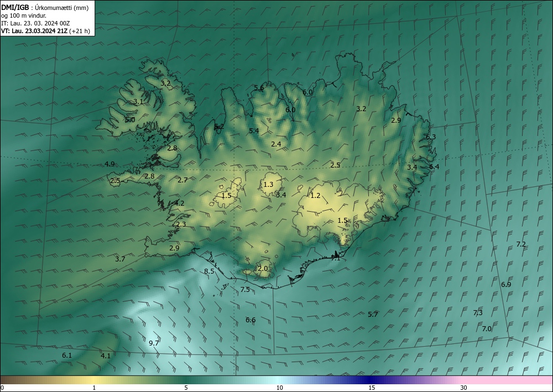Click the DMI/IGB title label

(15, 8)
